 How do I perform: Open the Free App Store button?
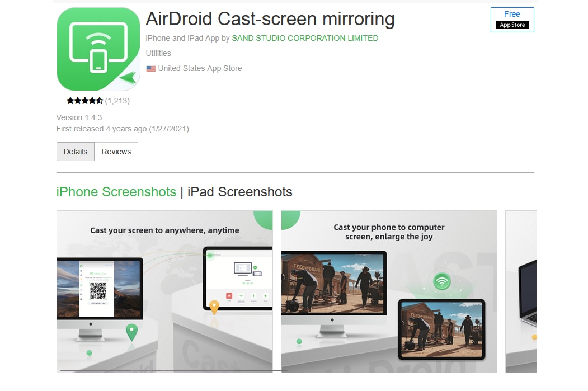pos(512,20)
